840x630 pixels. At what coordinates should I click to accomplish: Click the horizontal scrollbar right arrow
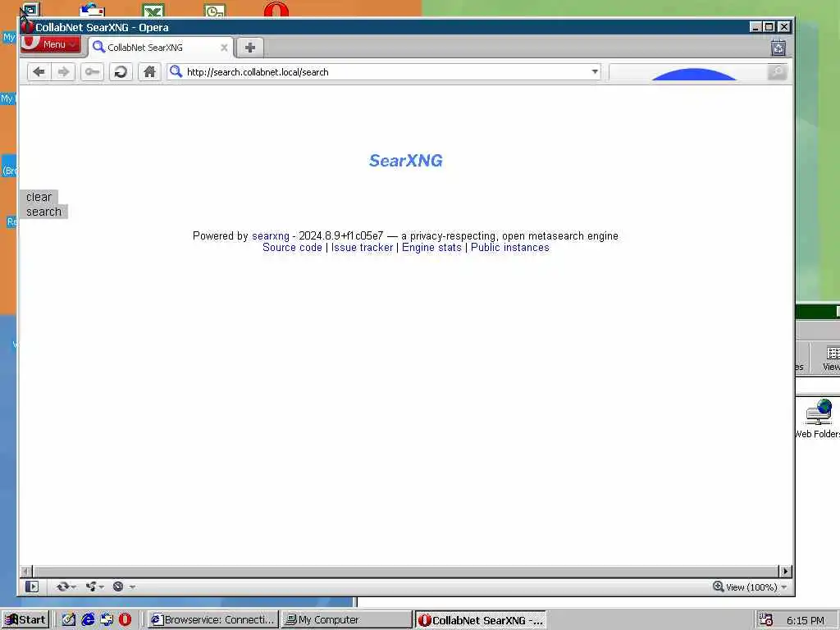(785, 571)
